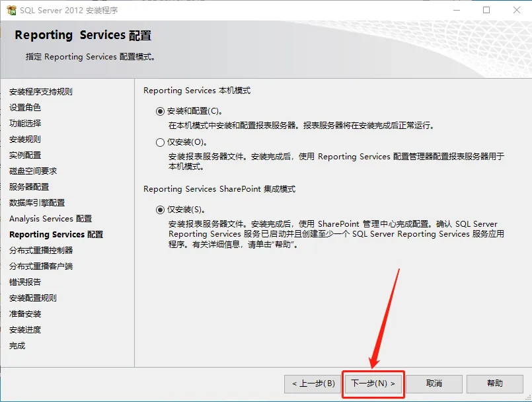Screen dimensions: 532x402
Task: Click Analysis Services 配置 step in sidebar
Action: (x=50, y=219)
